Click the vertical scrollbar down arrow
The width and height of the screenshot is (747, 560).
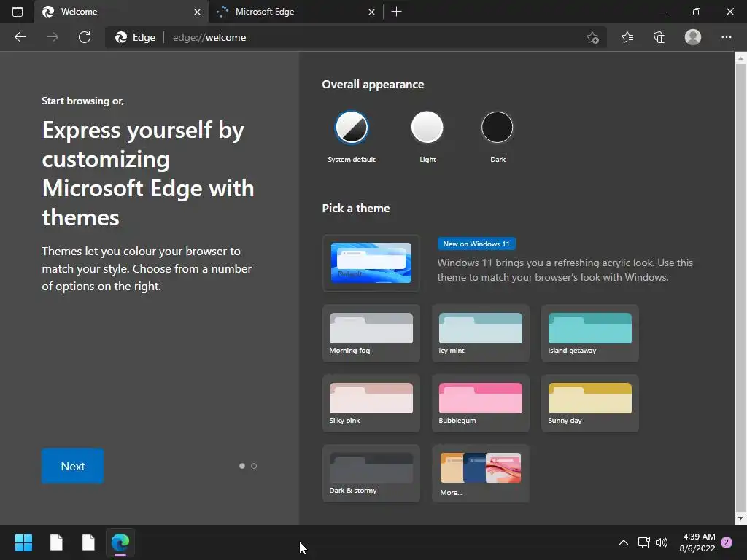point(740,518)
